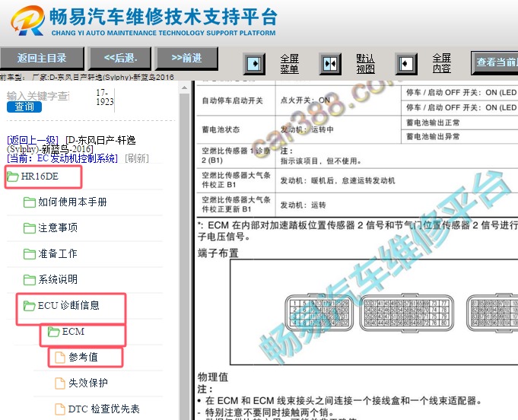Click the 蓄电池输出异常 cell
Viewport: 518px width, 420px height.
coord(460,136)
